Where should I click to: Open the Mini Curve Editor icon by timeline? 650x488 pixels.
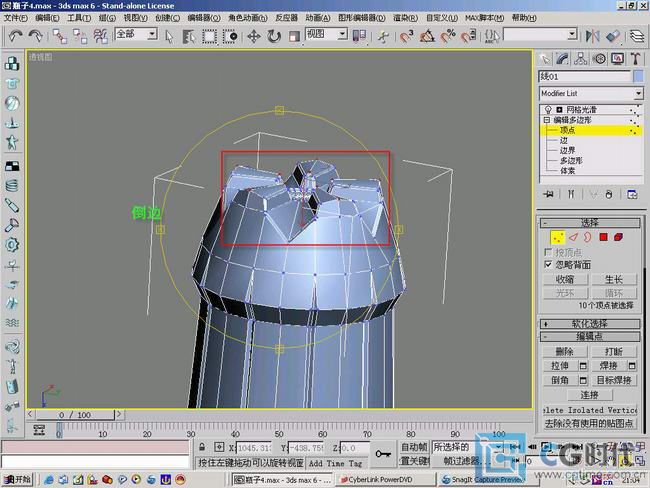39,430
